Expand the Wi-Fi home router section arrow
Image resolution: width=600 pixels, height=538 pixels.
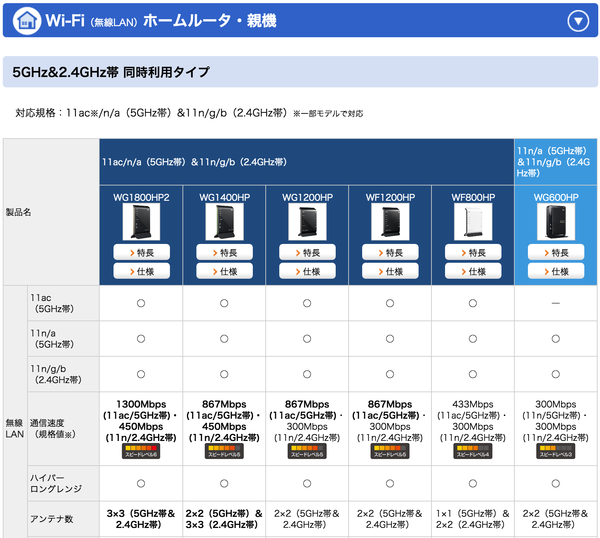pyautogui.click(x=578, y=21)
